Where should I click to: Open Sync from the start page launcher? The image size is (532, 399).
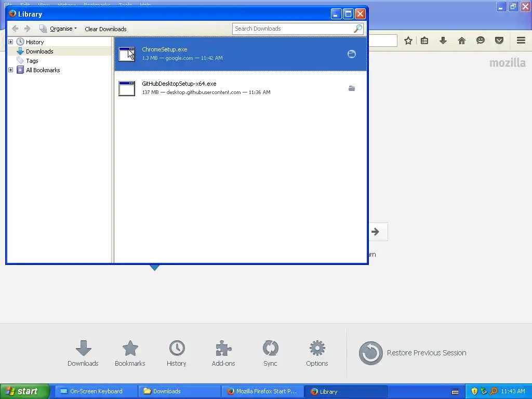[270, 353]
